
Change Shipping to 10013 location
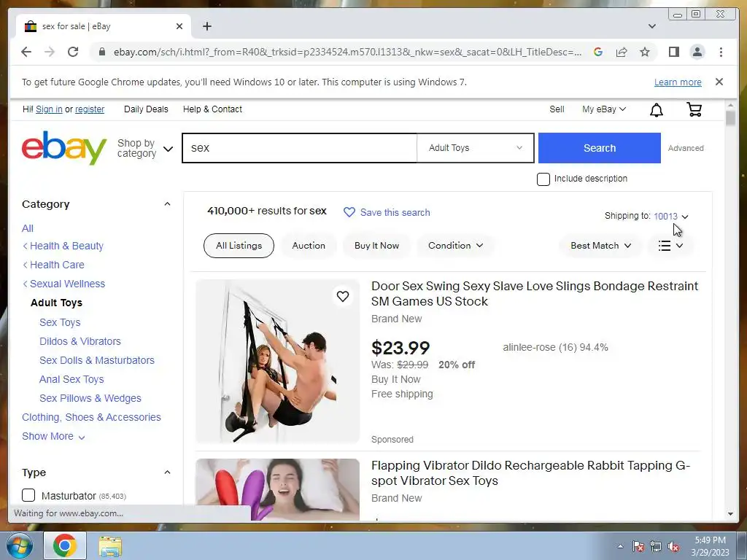coord(671,216)
